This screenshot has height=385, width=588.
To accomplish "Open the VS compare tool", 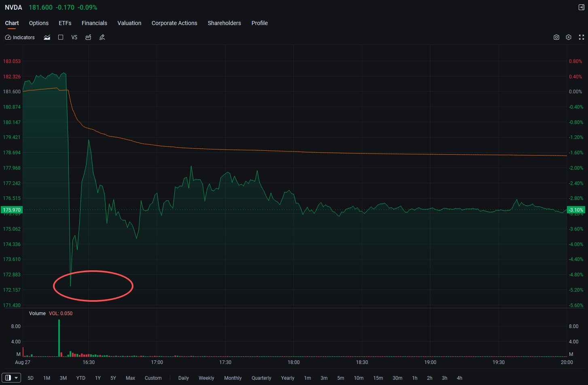I will 74,37.
